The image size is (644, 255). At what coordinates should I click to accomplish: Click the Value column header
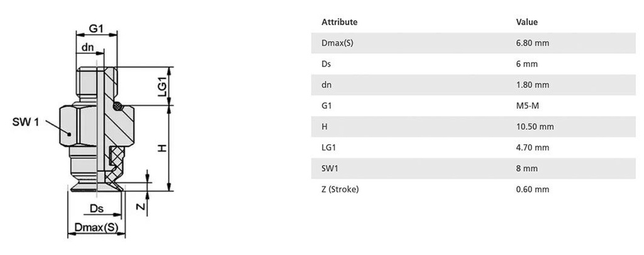click(526, 22)
